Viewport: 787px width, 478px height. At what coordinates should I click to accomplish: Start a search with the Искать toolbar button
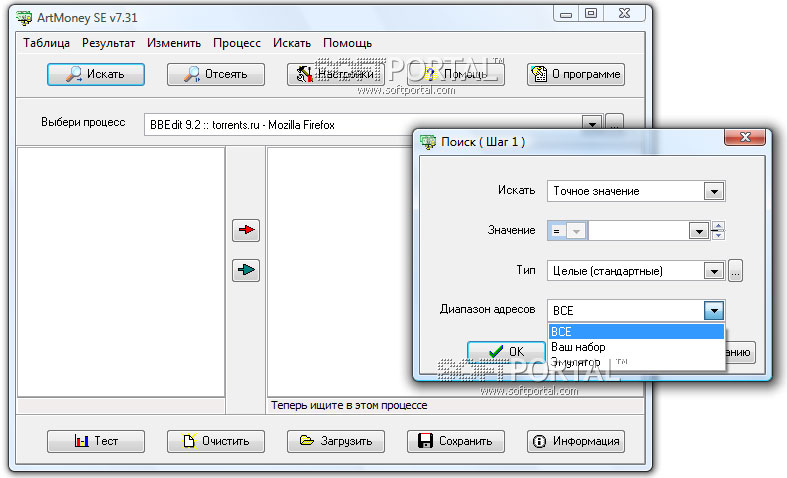coord(96,74)
